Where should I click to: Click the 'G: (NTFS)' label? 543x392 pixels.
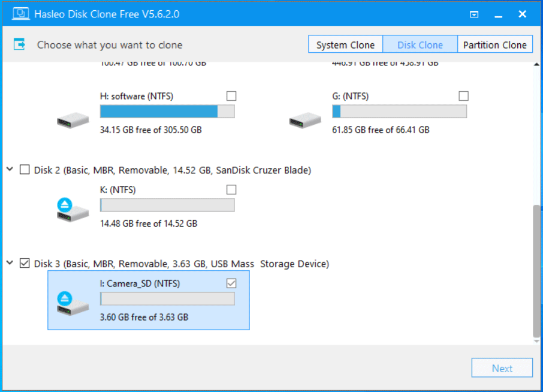point(351,97)
